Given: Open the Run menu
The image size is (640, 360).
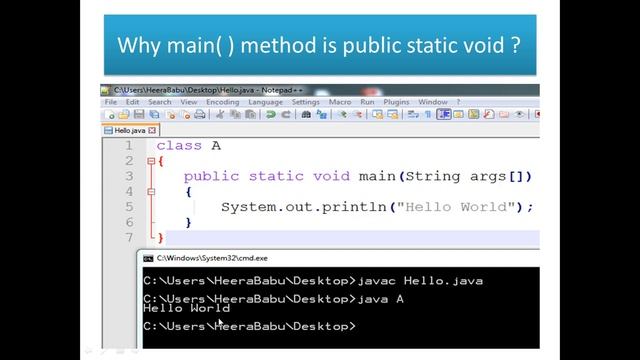Looking at the screenshot, I should pyautogui.click(x=367, y=102).
